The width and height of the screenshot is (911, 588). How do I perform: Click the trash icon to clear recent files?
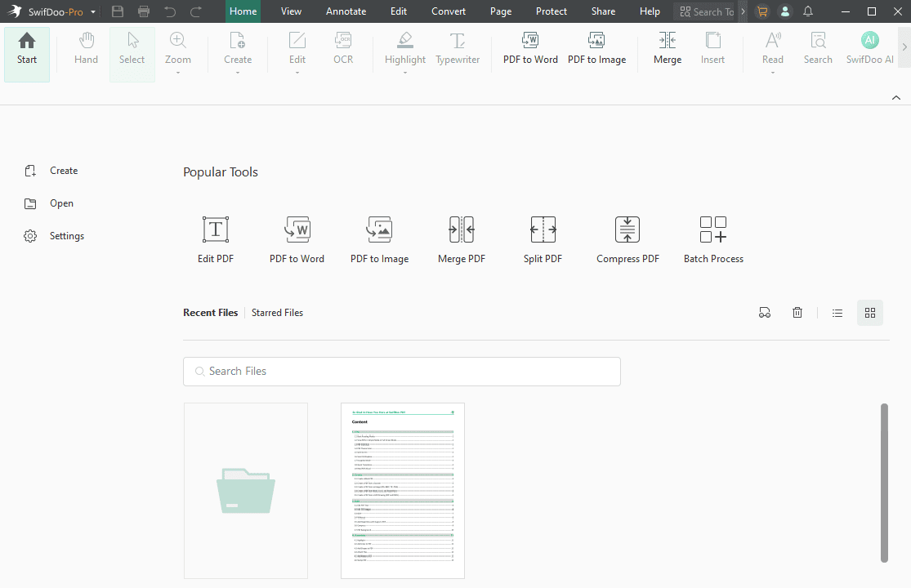(797, 313)
